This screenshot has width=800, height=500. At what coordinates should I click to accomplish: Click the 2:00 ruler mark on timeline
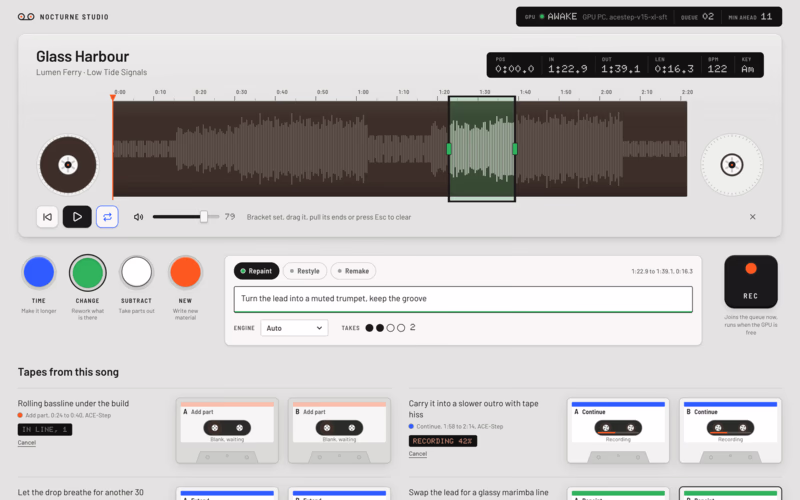pos(606,92)
